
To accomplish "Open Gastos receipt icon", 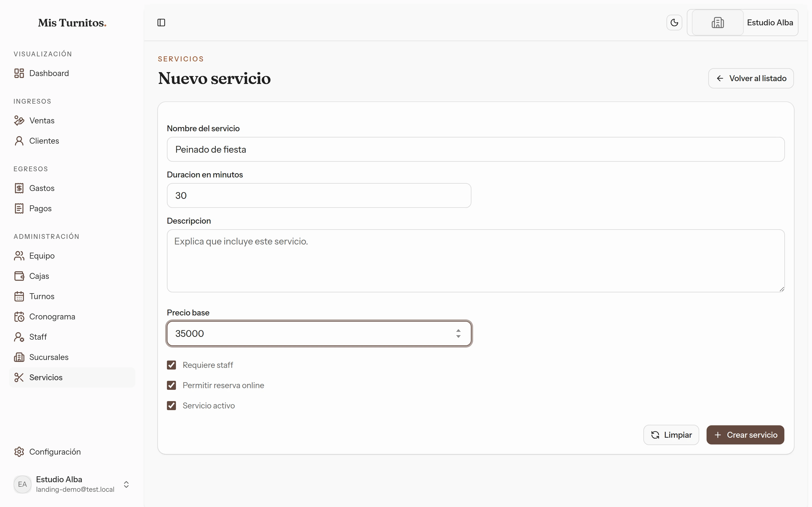I will coord(19,188).
